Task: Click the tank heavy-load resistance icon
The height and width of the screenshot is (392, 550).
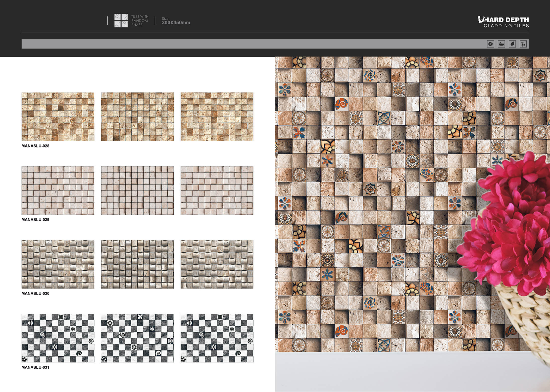Action: (x=501, y=44)
